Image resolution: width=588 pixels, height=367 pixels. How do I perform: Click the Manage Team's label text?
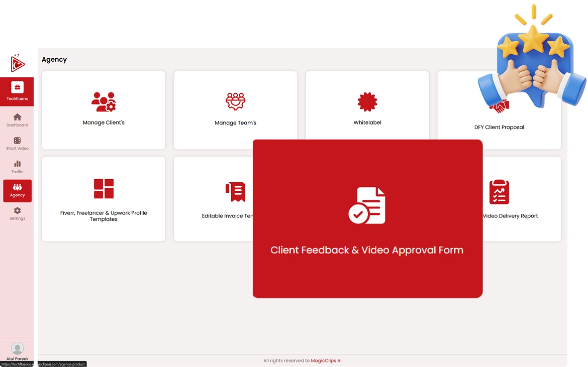(x=235, y=123)
